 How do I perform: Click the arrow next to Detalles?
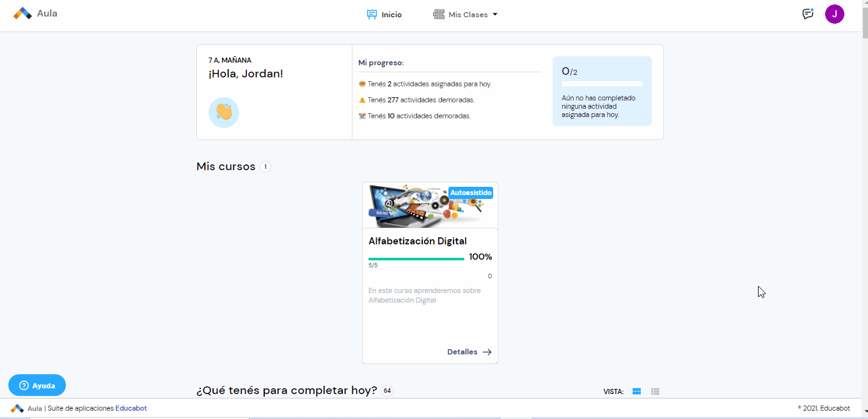coord(487,352)
